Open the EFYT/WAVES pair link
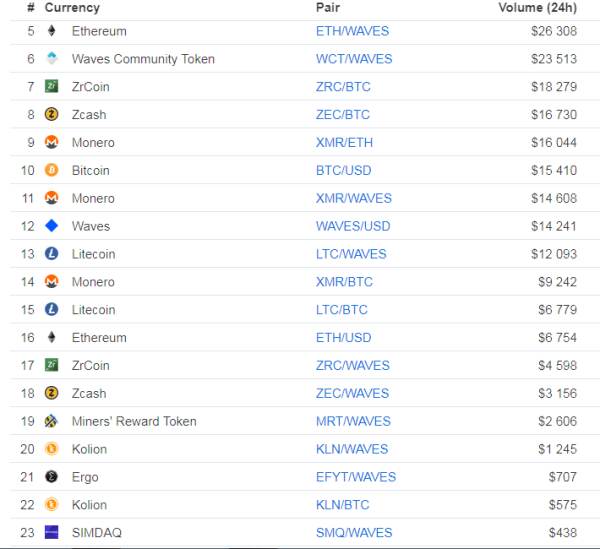Image resolution: width=600 pixels, height=549 pixels. pyautogui.click(x=355, y=477)
